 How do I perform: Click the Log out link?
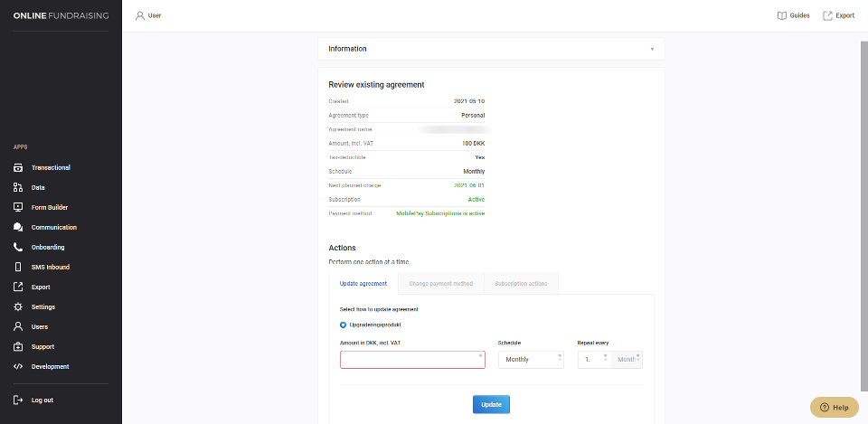tap(42, 400)
